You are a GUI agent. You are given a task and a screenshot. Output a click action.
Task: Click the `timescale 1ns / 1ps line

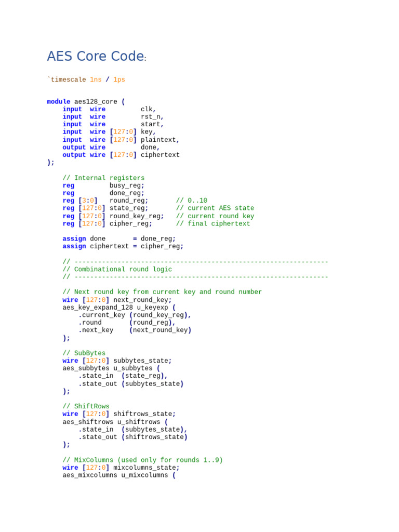point(86,79)
